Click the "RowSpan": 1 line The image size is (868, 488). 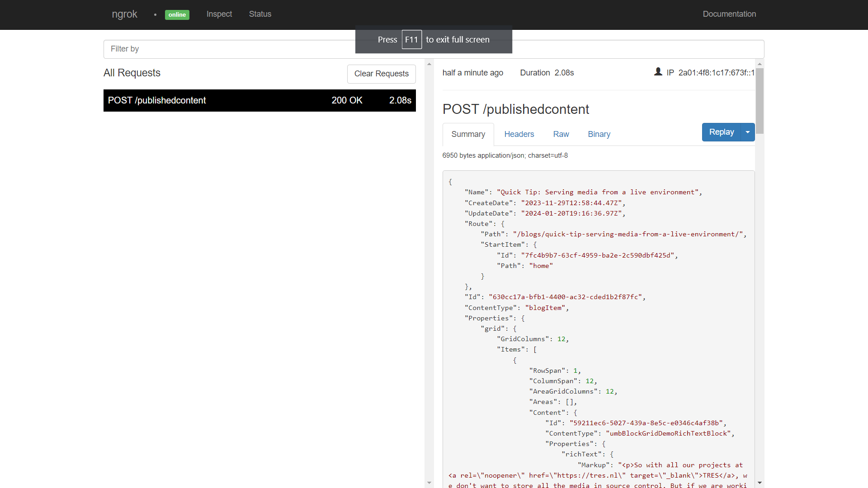555,371
